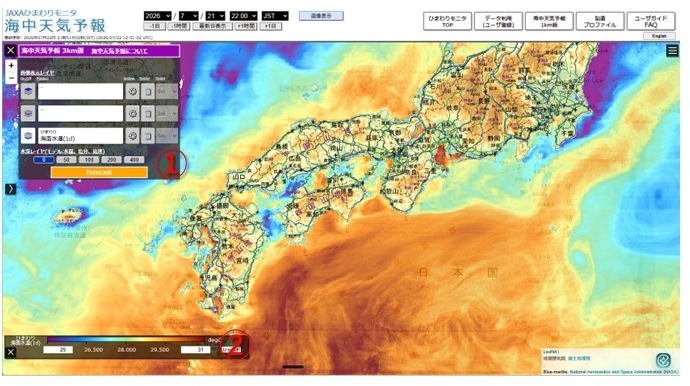Click the orange Forecast button
This screenshot has height=386, width=690.
pyautogui.click(x=99, y=172)
